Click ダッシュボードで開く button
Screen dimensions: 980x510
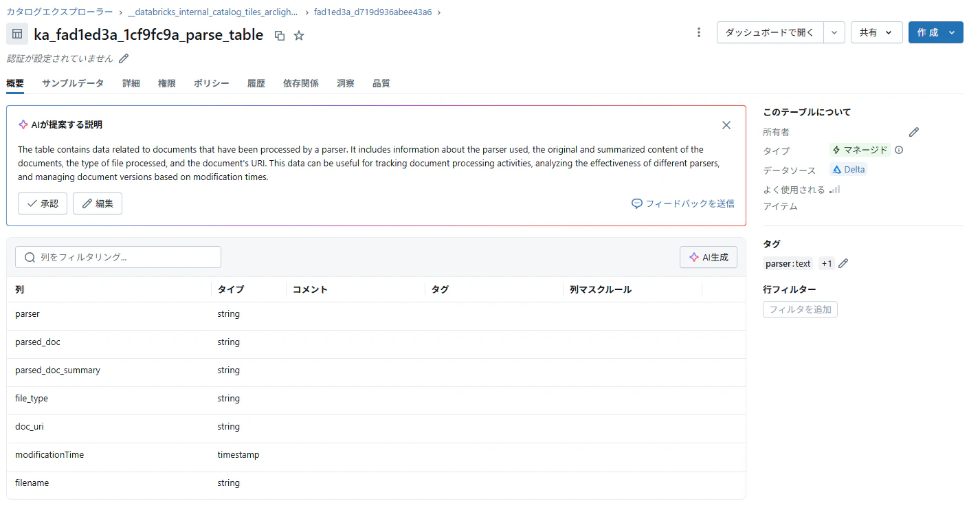coord(770,32)
